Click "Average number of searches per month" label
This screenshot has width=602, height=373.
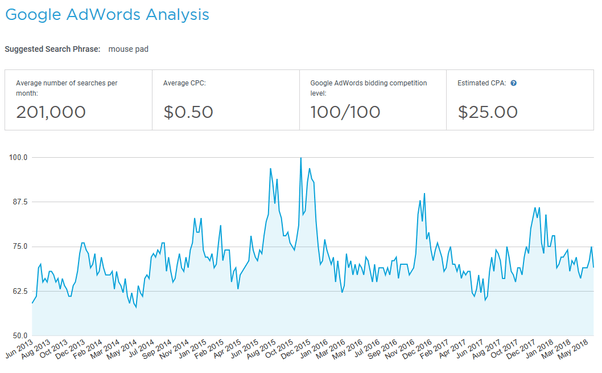[66, 88]
